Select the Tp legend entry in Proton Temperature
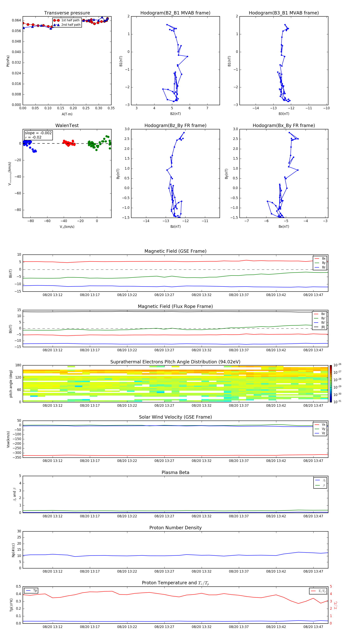 31,591
